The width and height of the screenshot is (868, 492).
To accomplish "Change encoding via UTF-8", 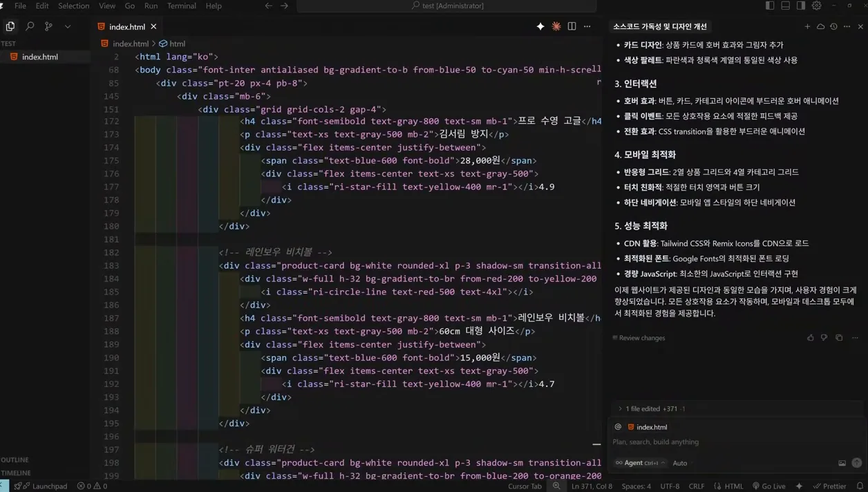I will [670, 486].
